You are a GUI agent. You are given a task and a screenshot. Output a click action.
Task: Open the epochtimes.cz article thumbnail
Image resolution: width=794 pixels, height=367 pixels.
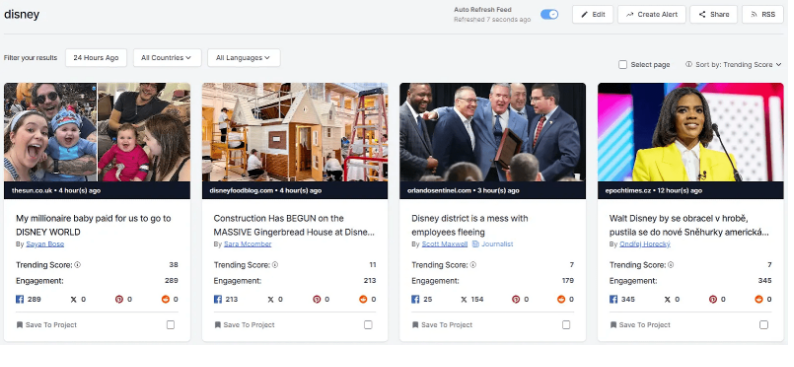click(690, 132)
